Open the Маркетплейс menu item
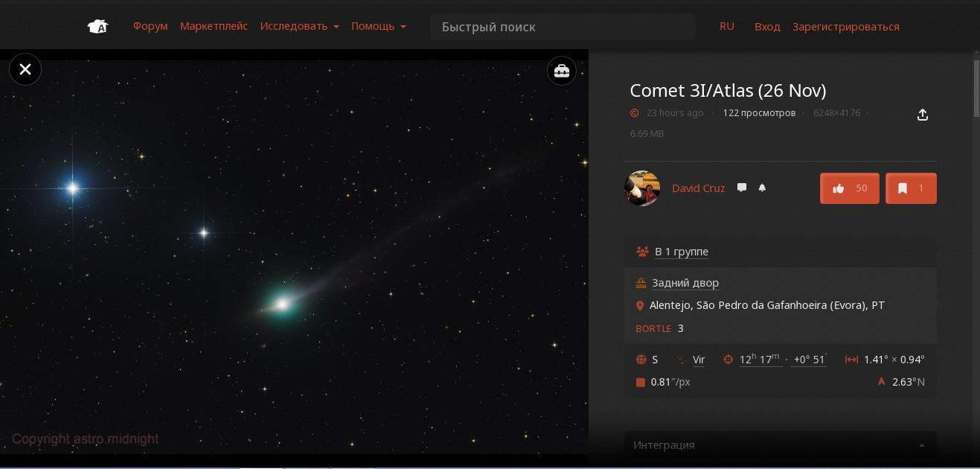 coord(214,26)
